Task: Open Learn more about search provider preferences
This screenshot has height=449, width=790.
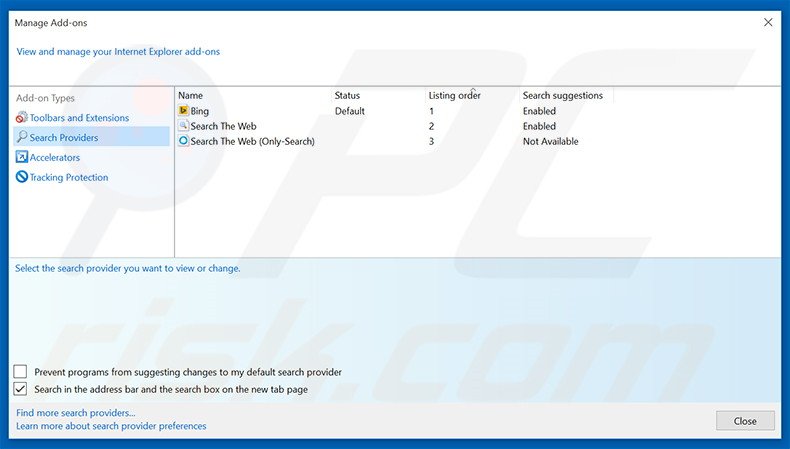Action: [111, 426]
